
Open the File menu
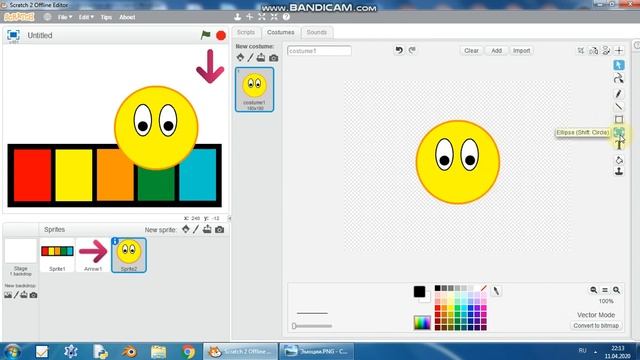[64, 17]
